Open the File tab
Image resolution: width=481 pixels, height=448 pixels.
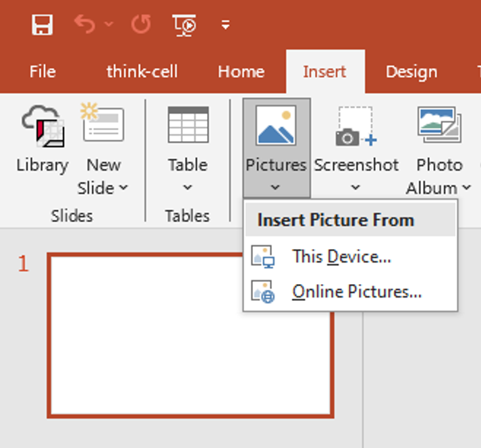(43, 72)
